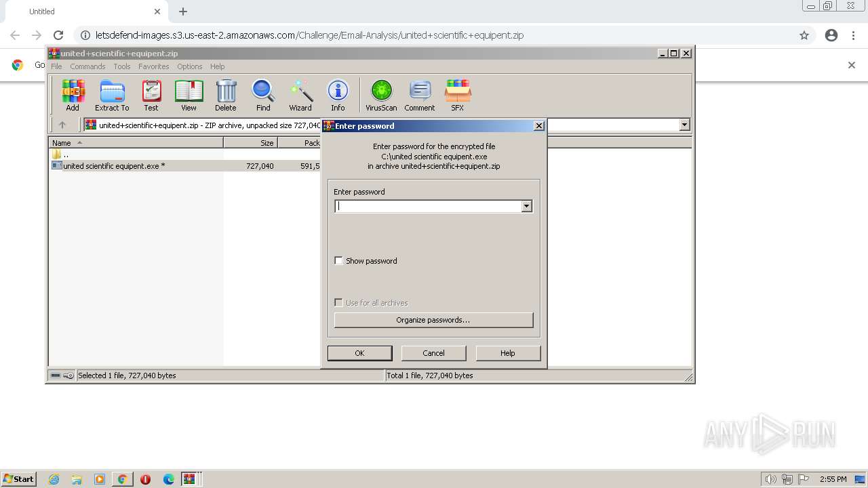868x488 pixels.
Task: Reload the Chrome page
Action: click(x=58, y=35)
